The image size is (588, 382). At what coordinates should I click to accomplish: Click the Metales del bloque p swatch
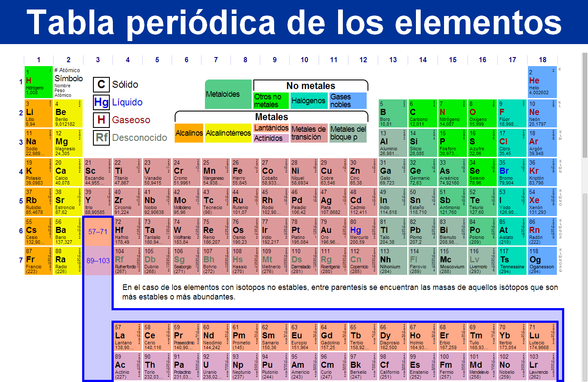coord(348,133)
